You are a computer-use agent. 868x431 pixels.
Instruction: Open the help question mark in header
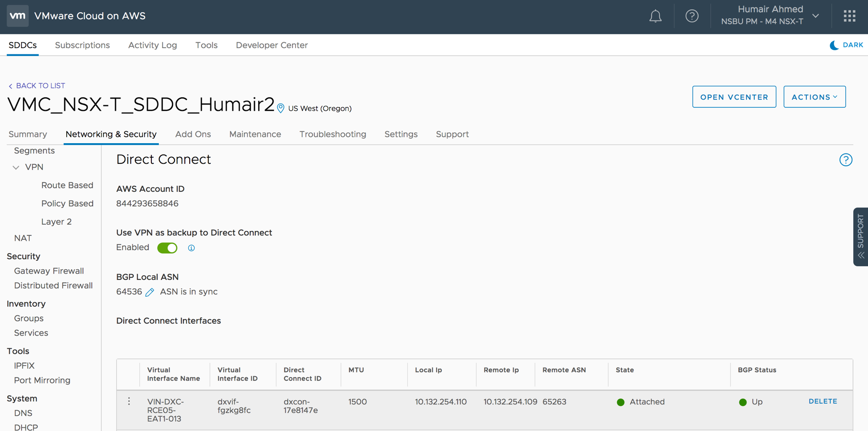coord(692,16)
